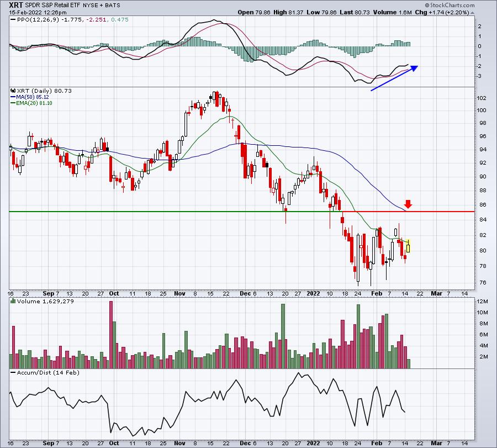Click the blue PPO trend arrow
Viewport: 497px width, 448px height.
pos(395,78)
